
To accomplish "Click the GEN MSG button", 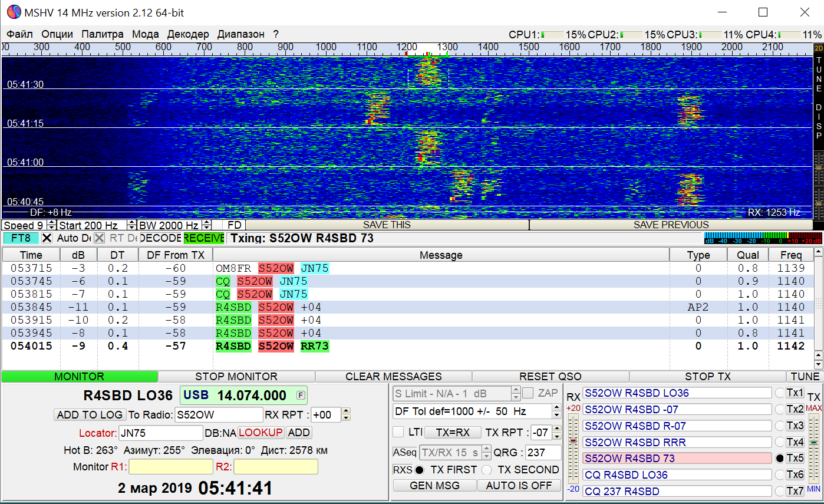I will pos(434,485).
